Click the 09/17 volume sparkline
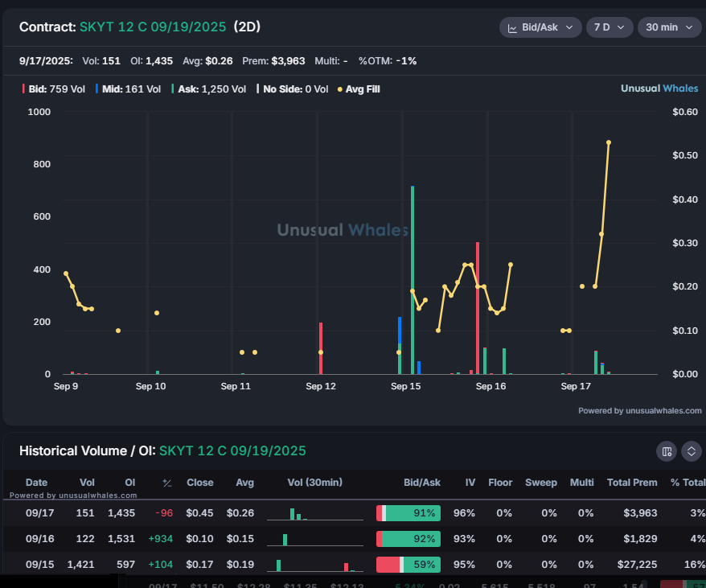 314,514
